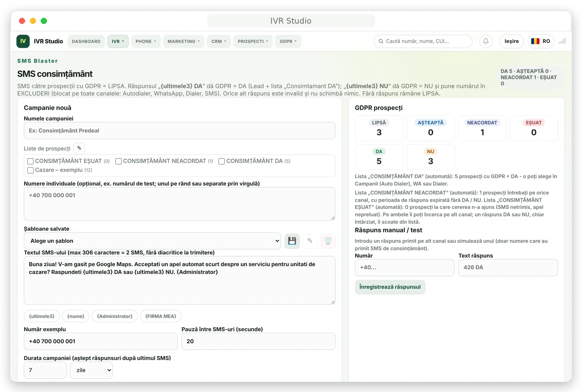Click the Numele campaniei input field
Screen dimensions: 582x392
coord(180,131)
